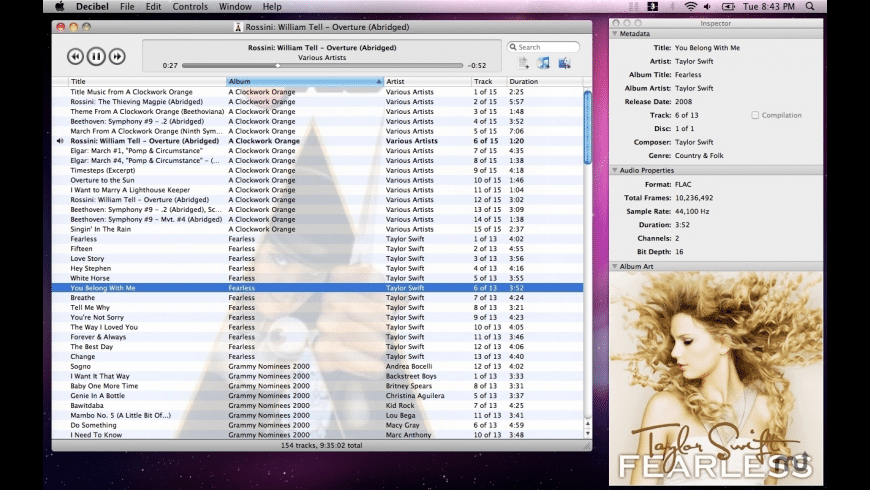Pause the playing track
This screenshot has width=870, height=490.
[96, 56]
